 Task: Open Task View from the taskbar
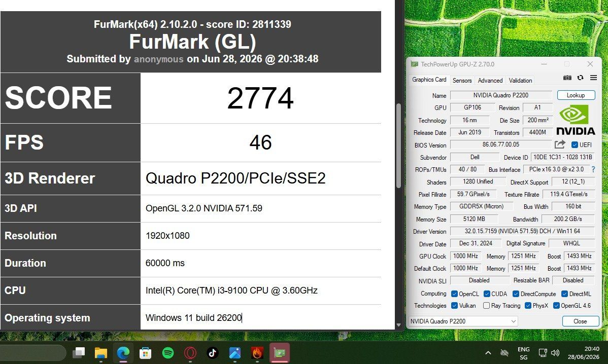click(x=79, y=353)
